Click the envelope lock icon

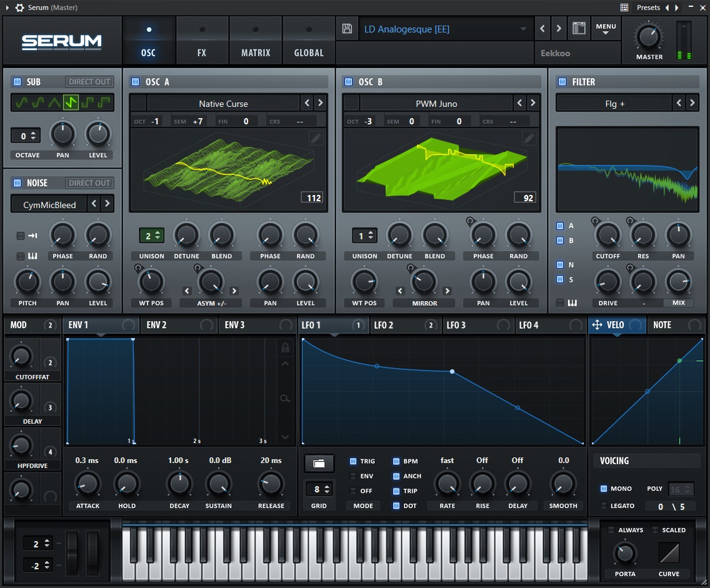tap(286, 347)
